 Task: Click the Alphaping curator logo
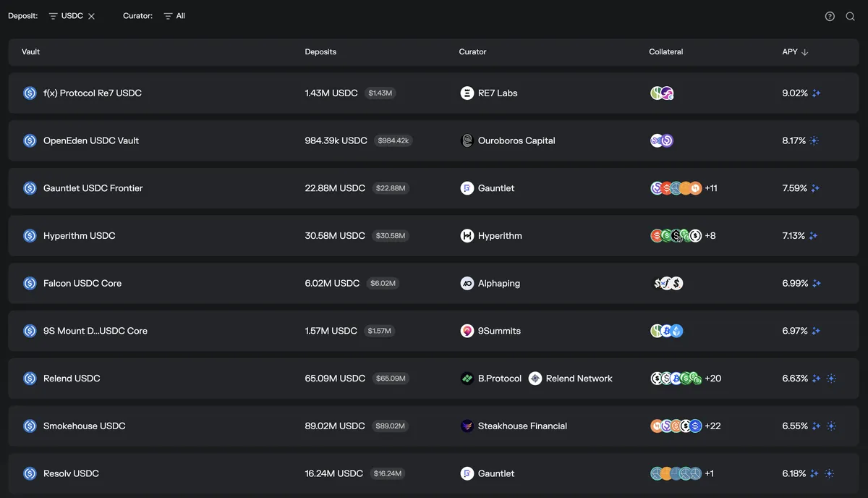(x=467, y=283)
